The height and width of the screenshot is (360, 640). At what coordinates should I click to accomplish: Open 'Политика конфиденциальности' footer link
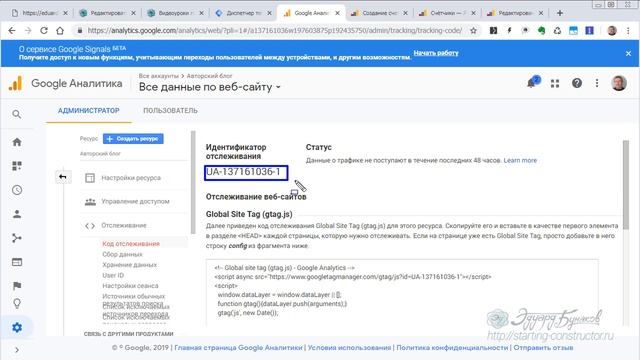(x=452, y=348)
